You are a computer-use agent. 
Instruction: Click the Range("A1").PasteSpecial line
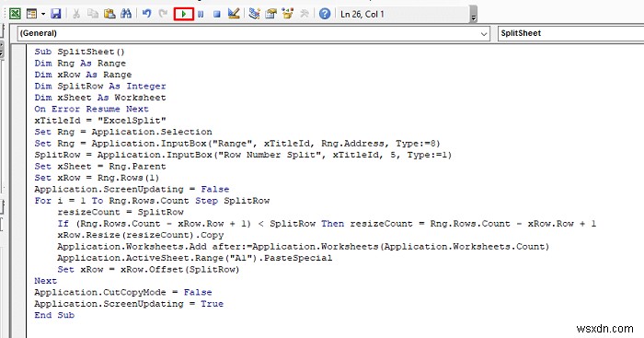[195, 258]
